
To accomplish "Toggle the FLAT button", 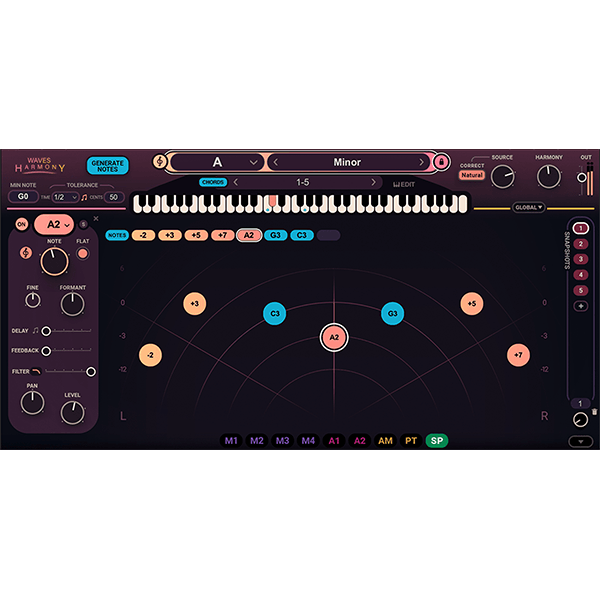I will tap(83, 253).
